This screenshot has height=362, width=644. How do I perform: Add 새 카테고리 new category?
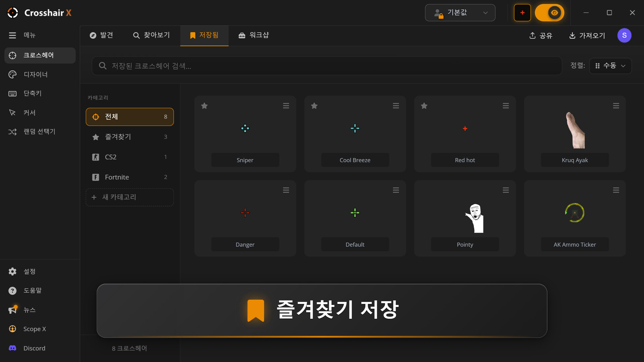[x=130, y=197]
